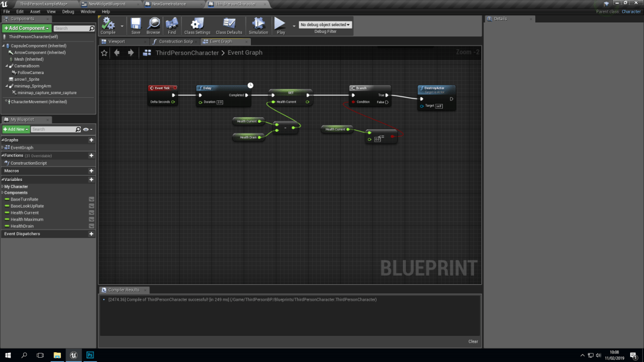Viewport: 644px width, 362px height.
Task: Clear the compiler results
Action: pos(473,341)
